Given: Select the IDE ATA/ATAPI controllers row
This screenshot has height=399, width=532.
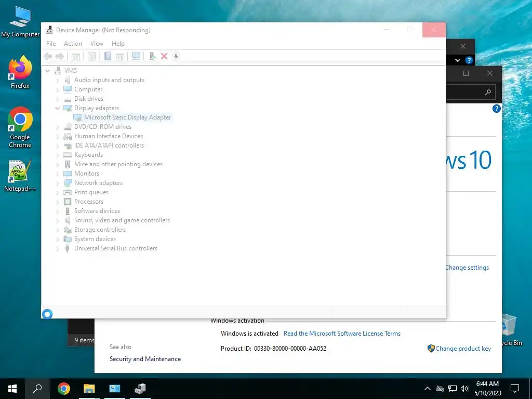Looking at the screenshot, I should coord(109,145).
